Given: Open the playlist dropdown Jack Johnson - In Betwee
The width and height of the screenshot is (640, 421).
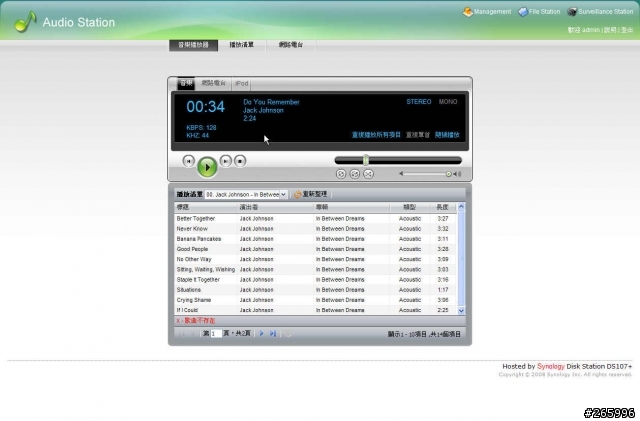Looking at the screenshot, I should tap(246, 195).
